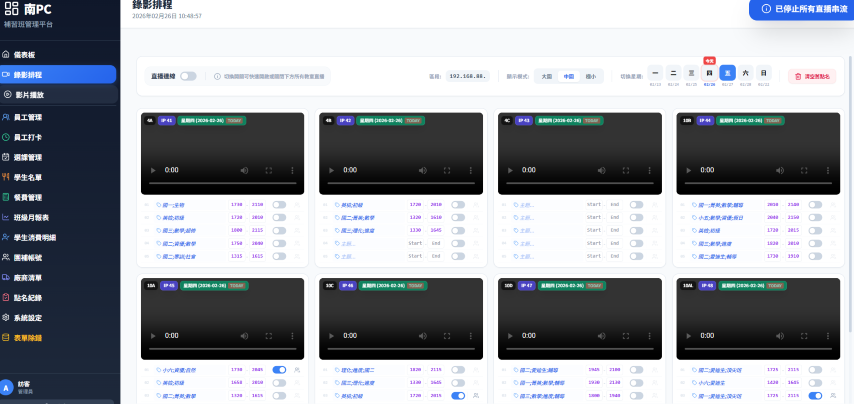Click the 學生名單 icon in sidebar
This screenshot has height=404, width=854.
pos(7,177)
